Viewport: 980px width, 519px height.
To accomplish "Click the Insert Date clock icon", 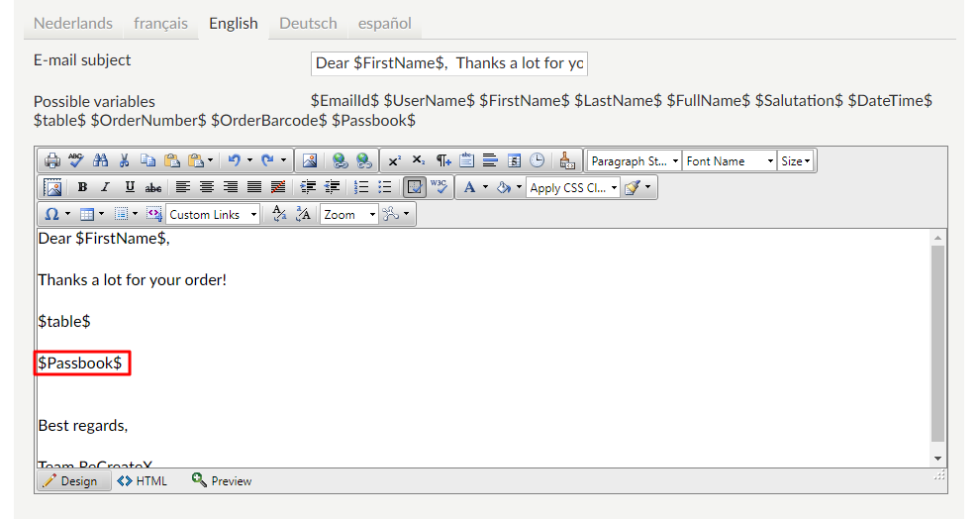I will pos(537,160).
